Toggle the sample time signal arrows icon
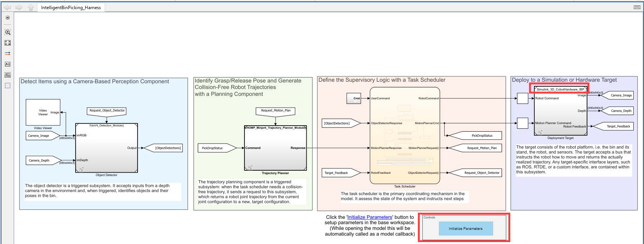This screenshot has width=644, height=244. click(8, 53)
